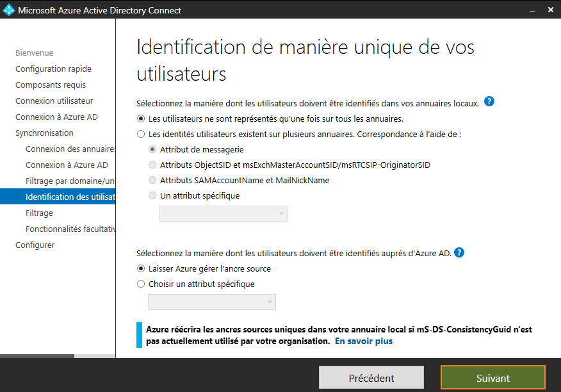Image resolution: width=561 pixels, height=392 pixels.
Task: Go to Composants requis step
Action: point(51,85)
